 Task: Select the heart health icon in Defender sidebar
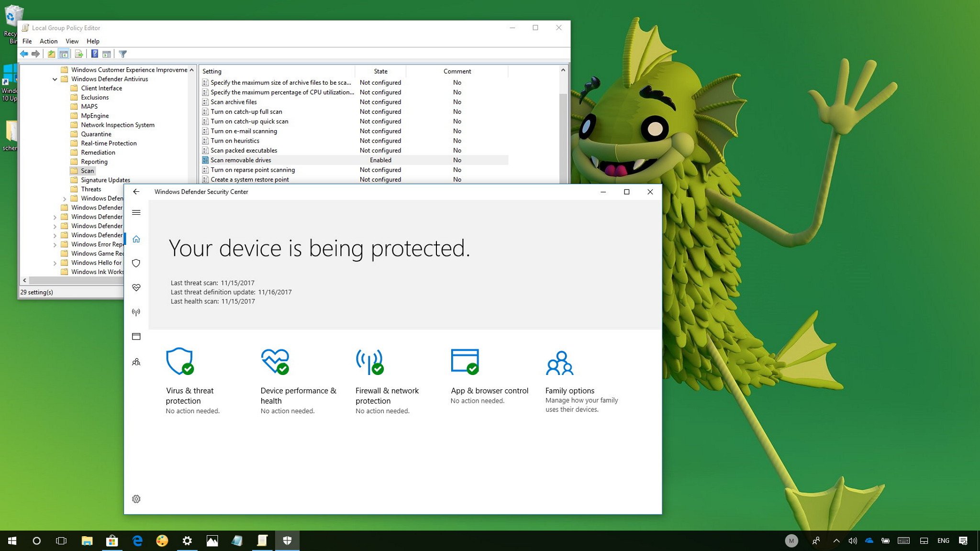click(136, 288)
